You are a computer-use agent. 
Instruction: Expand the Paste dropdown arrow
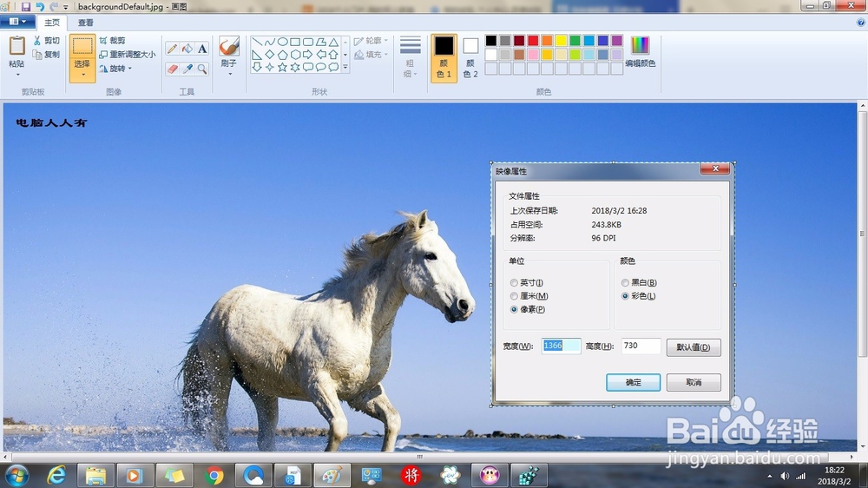(17, 74)
